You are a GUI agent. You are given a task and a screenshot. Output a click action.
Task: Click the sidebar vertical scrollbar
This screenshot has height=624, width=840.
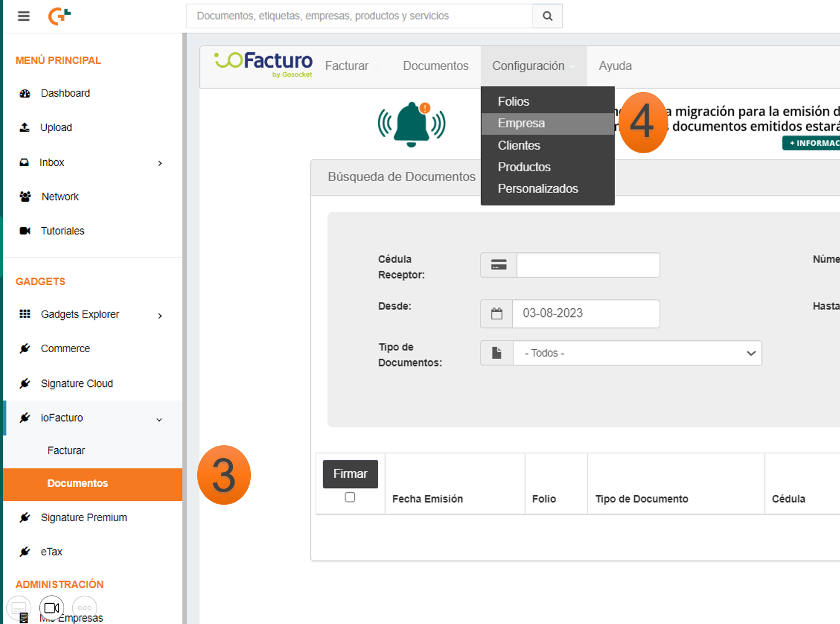pyautogui.click(x=184, y=328)
